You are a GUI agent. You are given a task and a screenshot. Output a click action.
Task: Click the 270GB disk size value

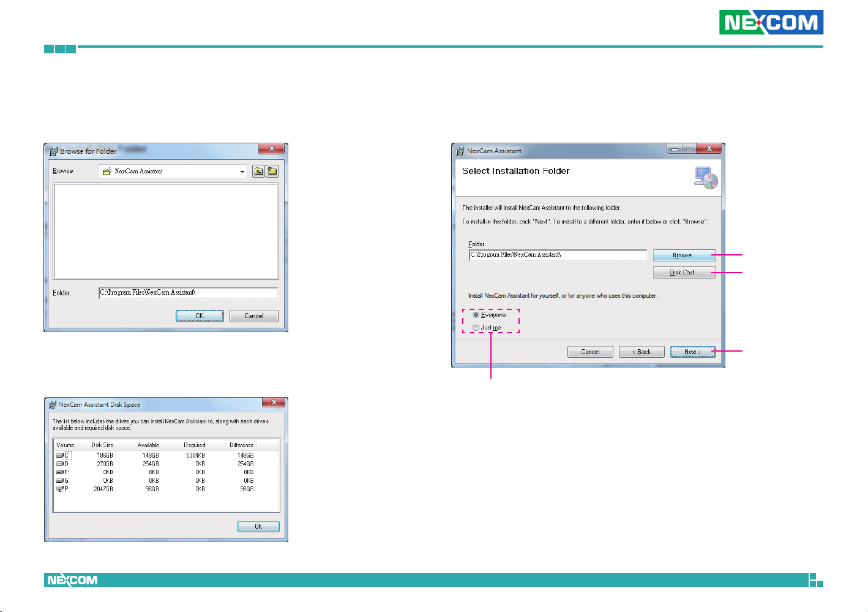(x=105, y=464)
